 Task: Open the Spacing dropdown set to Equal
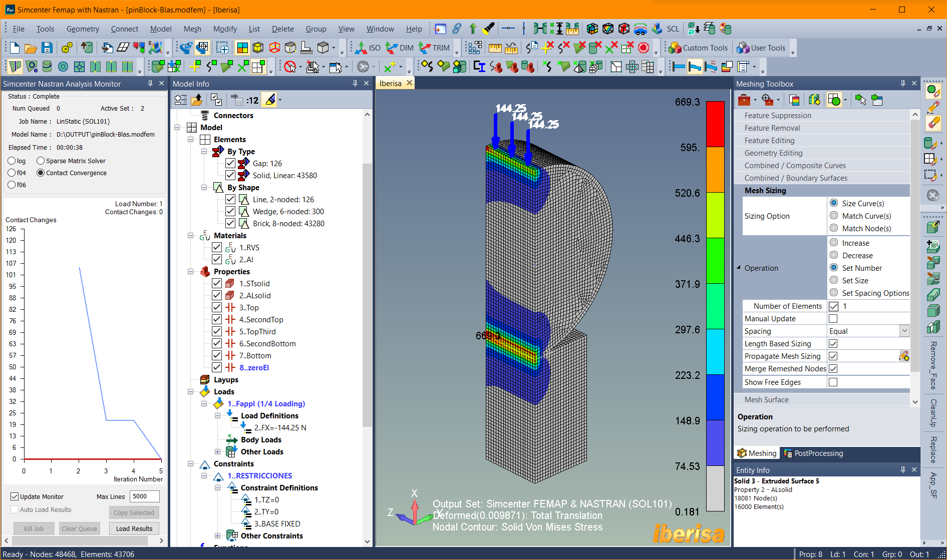(x=904, y=331)
